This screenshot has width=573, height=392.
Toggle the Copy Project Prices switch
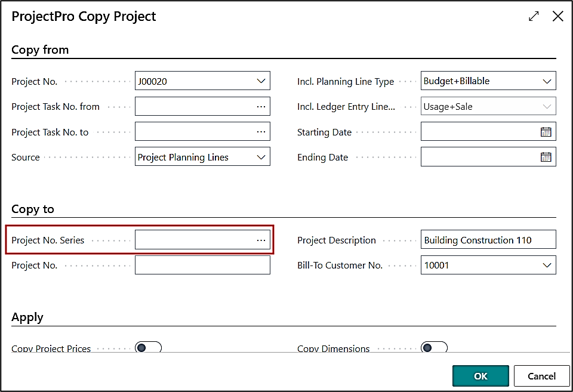click(x=148, y=347)
